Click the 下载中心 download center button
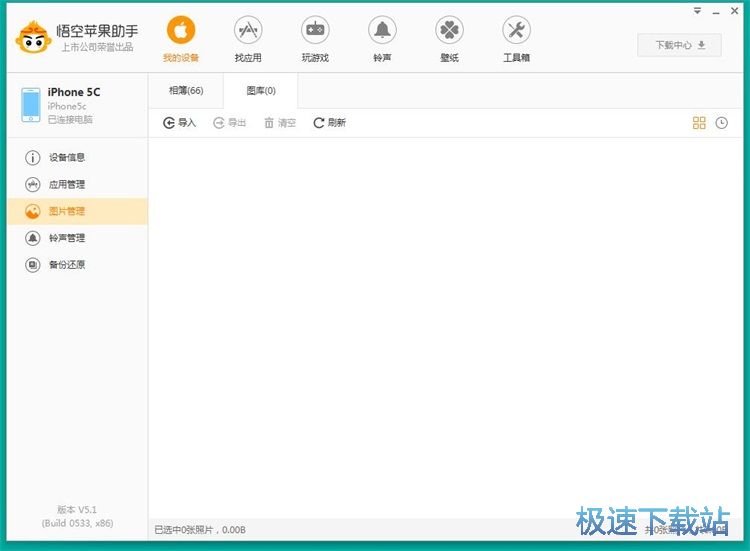Viewport: 750px width, 551px height. click(679, 45)
